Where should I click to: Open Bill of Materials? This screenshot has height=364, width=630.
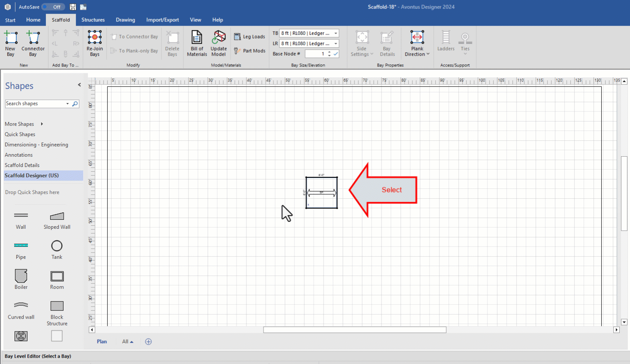tap(197, 43)
